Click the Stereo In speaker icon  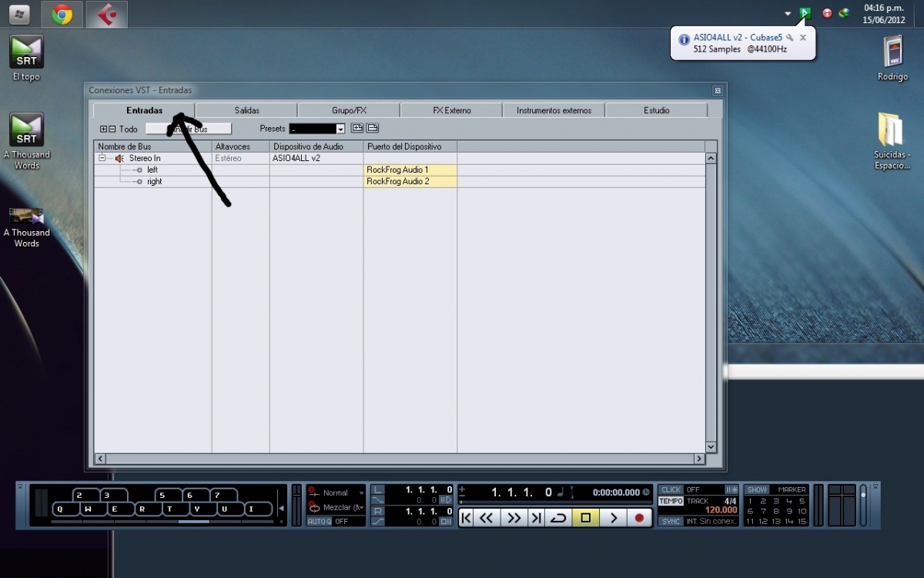click(119, 158)
